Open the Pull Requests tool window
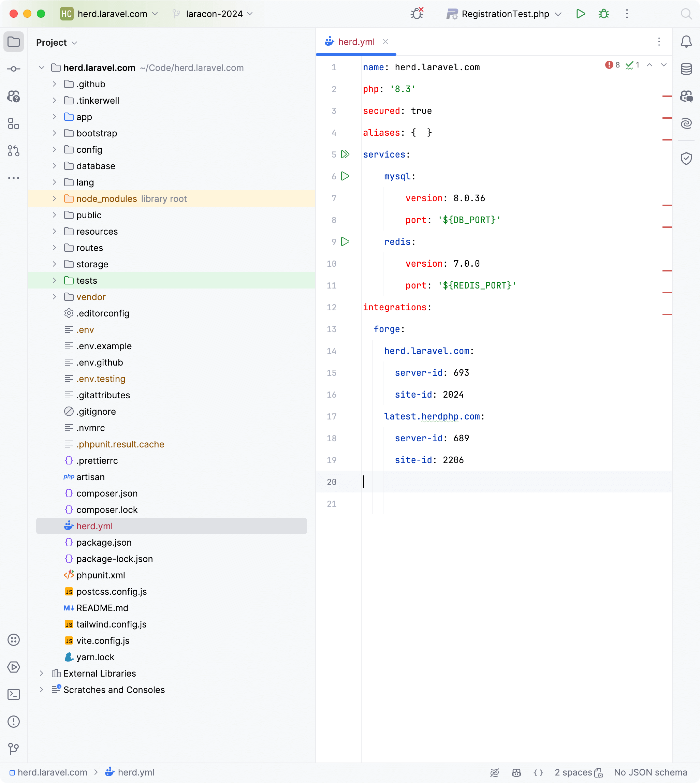 pyautogui.click(x=14, y=151)
